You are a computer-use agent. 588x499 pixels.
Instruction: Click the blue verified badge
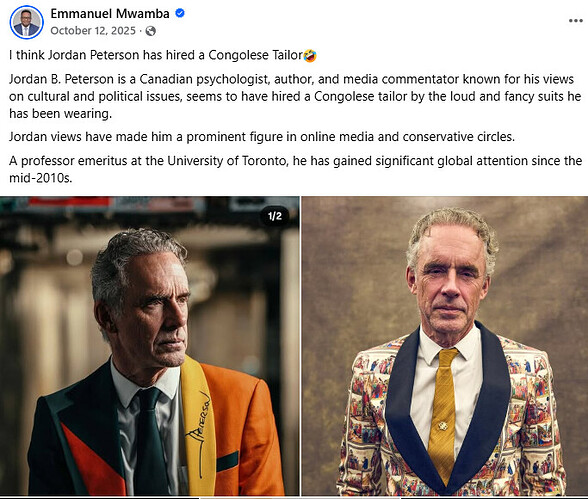point(180,13)
